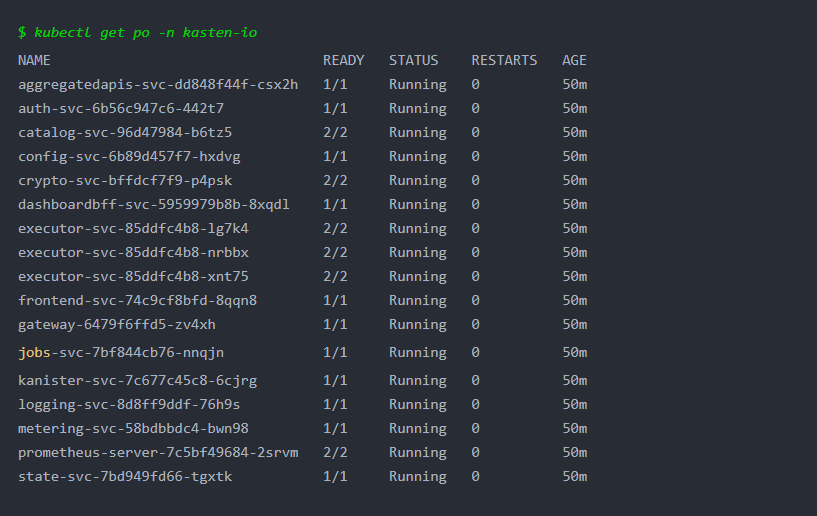Select executor-svc-85ddfc4b8-lg7k4 pod
The height and width of the screenshot is (516, 817).
(133, 228)
